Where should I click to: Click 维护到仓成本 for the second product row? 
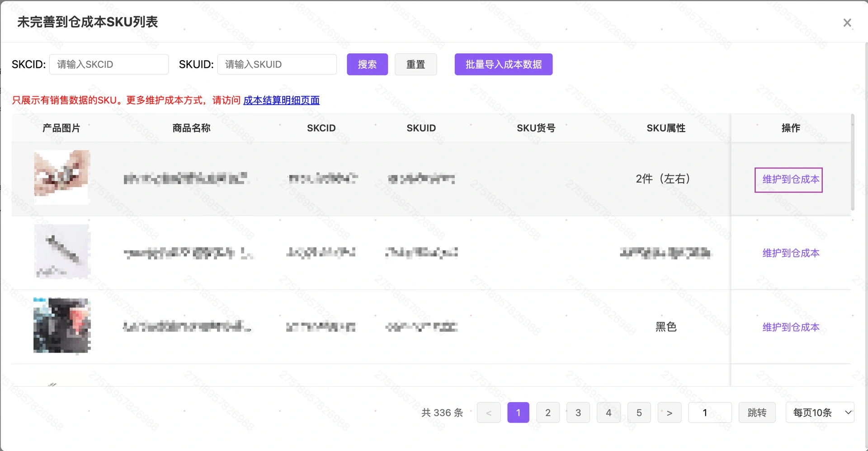pos(791,253)
